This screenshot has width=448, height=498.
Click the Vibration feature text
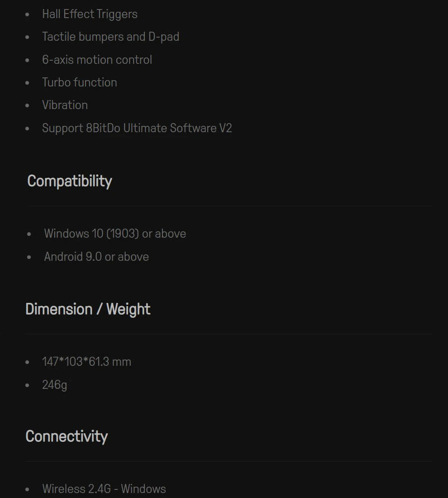coord(65,105)
